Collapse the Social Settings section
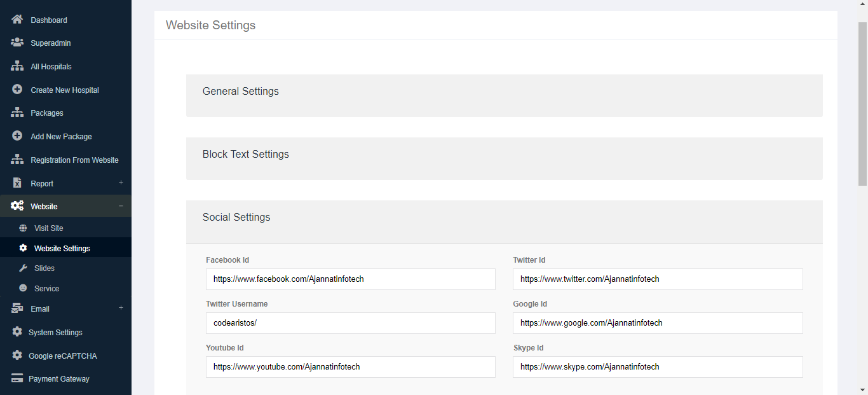The image size is (868, 395). click(x=236, y=218)
